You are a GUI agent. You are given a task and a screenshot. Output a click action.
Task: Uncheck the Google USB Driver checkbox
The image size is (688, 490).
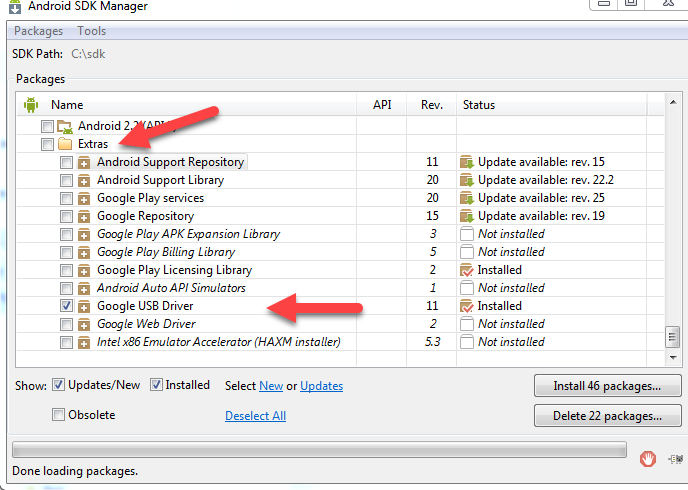[66, 306]
